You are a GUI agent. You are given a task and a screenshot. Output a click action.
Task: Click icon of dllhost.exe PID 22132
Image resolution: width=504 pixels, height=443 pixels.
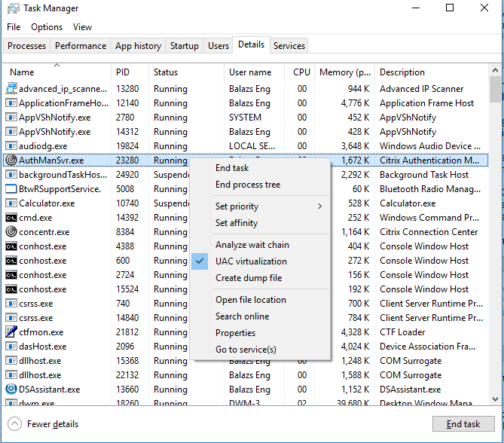(11, 375)
